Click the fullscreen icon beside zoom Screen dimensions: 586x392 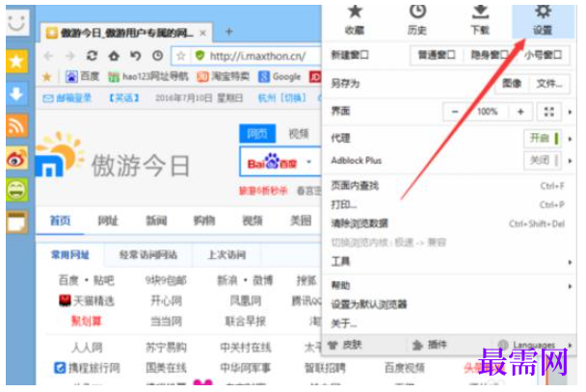(x=549, y=112)
